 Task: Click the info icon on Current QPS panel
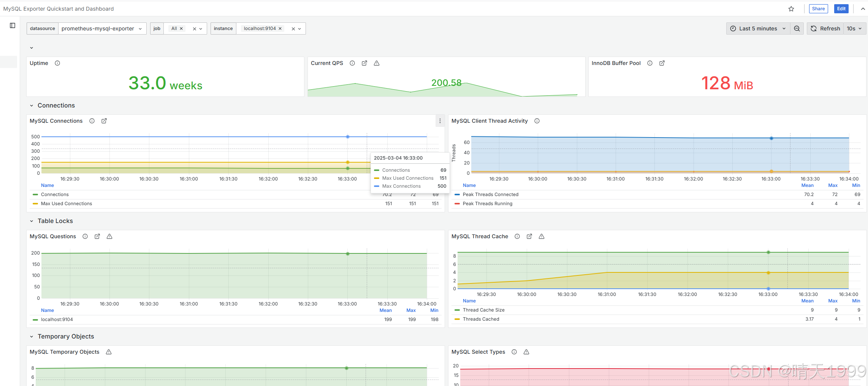352,63
